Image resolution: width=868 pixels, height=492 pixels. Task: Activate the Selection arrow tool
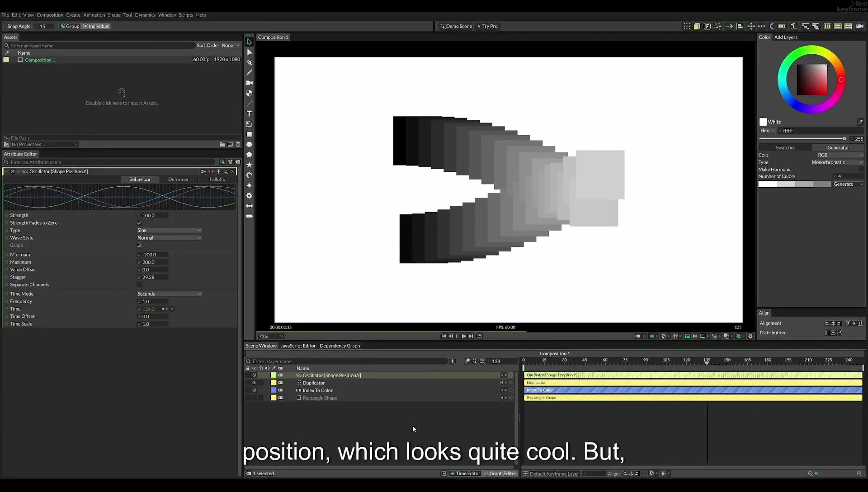click(x=249, y=42)
